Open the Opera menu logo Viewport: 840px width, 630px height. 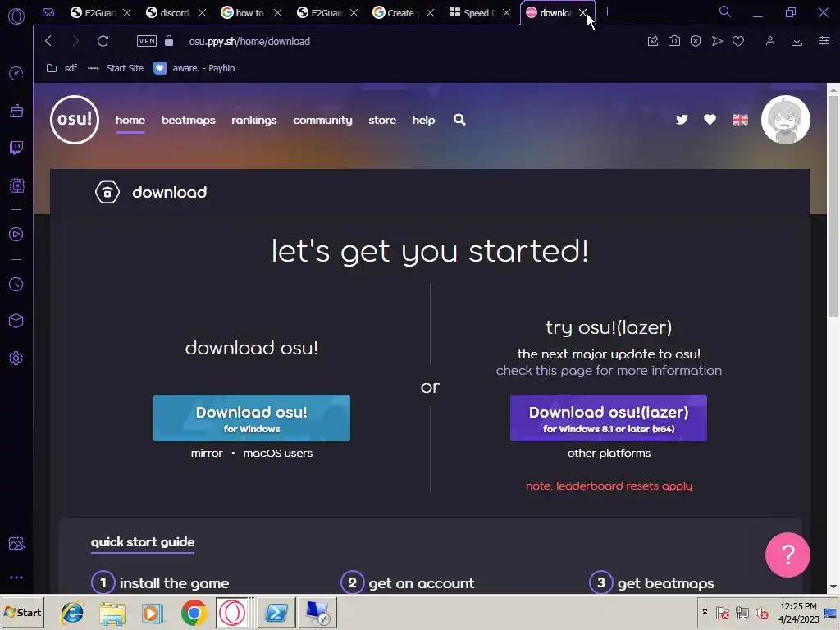point(16,16)
